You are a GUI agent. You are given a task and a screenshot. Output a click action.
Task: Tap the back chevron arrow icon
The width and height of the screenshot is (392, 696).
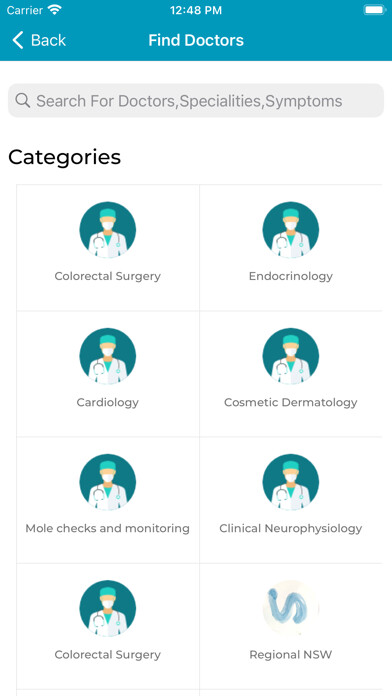[x=17, y=40]
